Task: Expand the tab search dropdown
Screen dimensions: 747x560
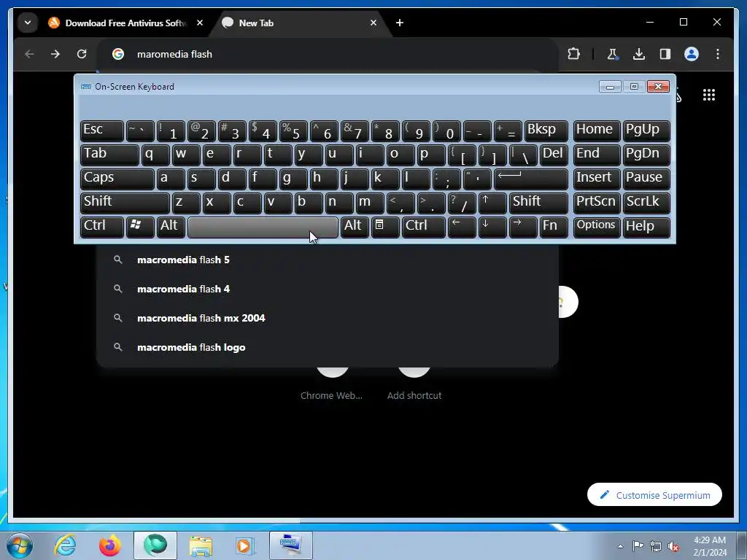Action: click(x=28, y=23)
